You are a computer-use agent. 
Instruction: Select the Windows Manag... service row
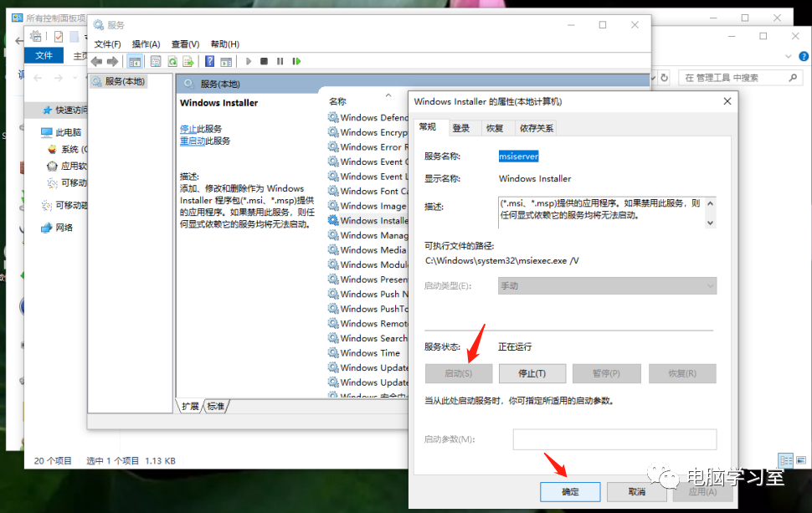point(368,235)
